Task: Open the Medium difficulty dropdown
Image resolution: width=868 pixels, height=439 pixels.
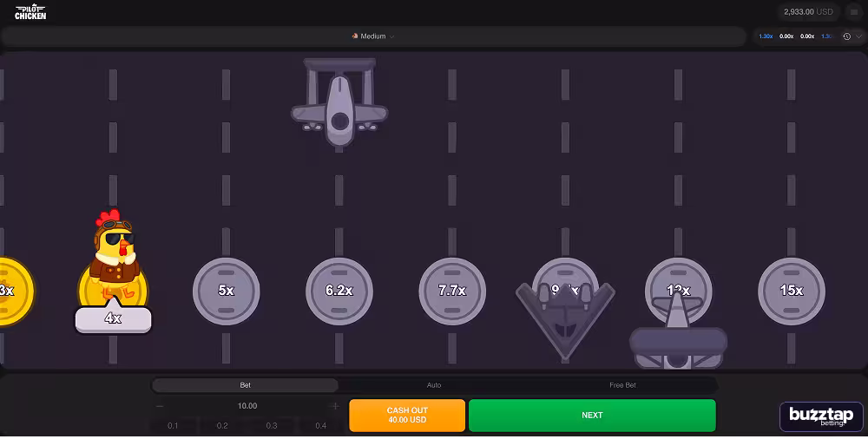Action: click(x=373, y=36)
